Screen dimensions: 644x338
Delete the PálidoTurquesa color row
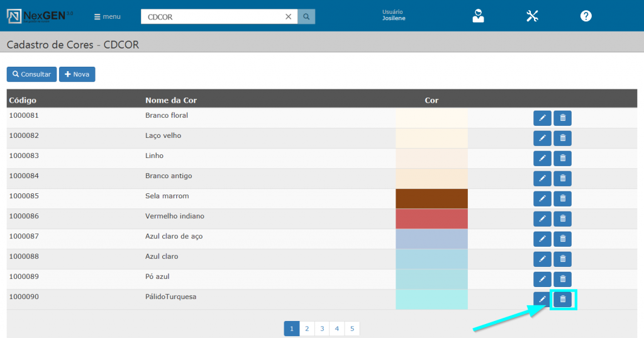[563, 299]
